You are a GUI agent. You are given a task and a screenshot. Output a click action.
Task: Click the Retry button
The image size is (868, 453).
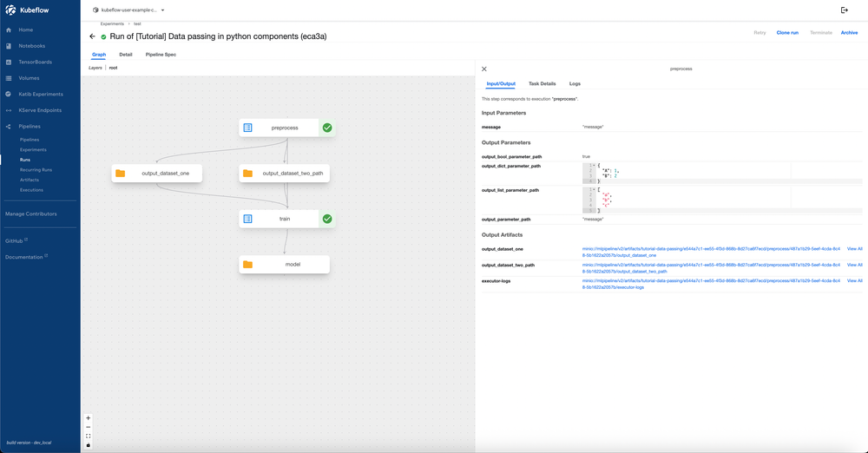point(759,33)
